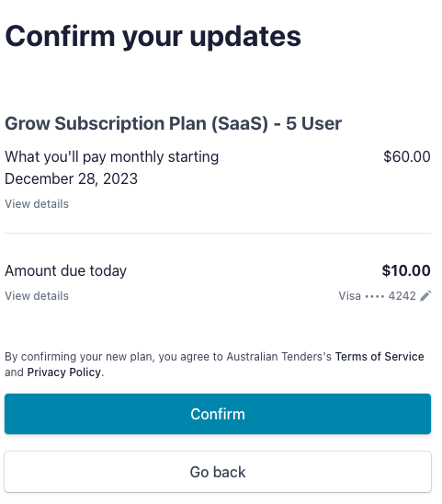Click the Amount due today label
Viewport: 442px width, 504px height.
[65, 270]
